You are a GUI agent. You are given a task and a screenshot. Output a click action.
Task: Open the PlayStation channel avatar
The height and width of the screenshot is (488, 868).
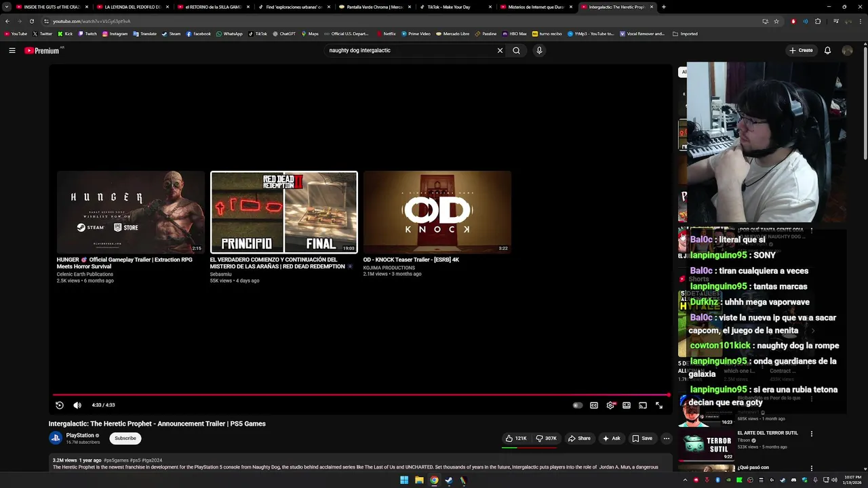pos(56,438)
